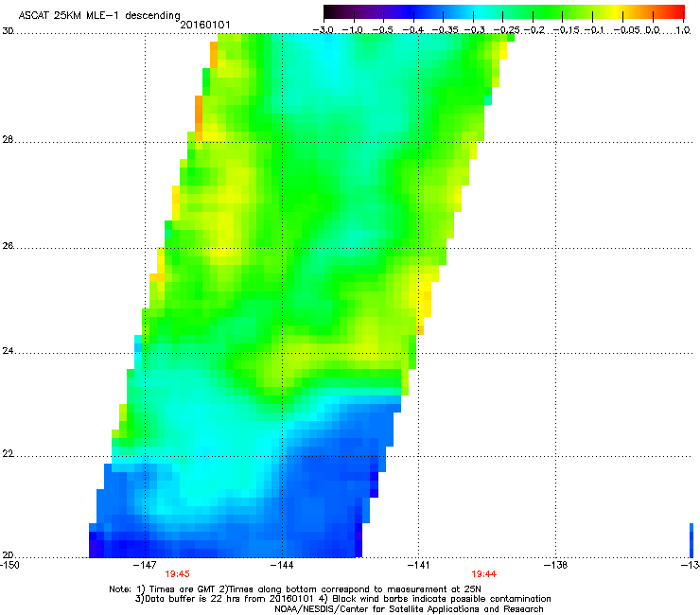This screenshot has height=615, width=700.
Task: Click the -0.3 color scale label
Action: [475, 30]
